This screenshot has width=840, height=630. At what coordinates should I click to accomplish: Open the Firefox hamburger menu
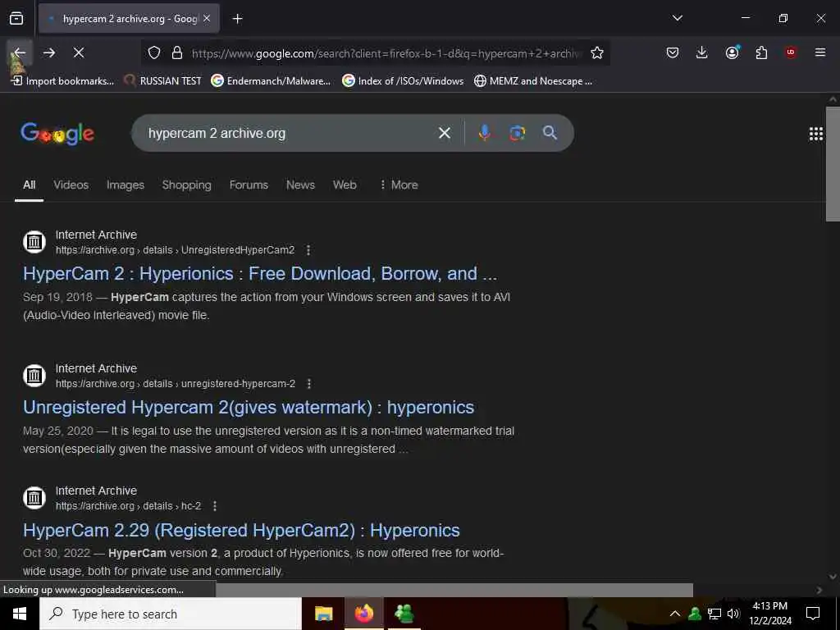(x=820, y=52)
